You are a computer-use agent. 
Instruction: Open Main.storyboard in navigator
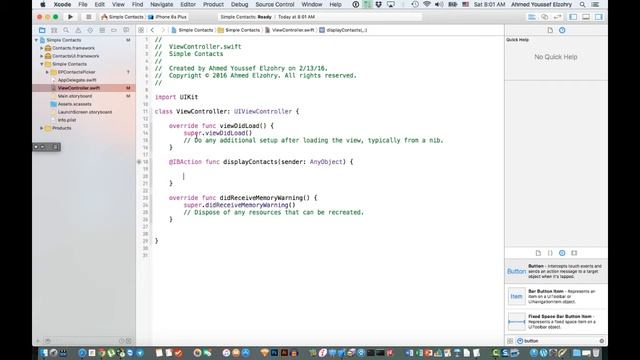pyautogui.click(x=75, y=96)
